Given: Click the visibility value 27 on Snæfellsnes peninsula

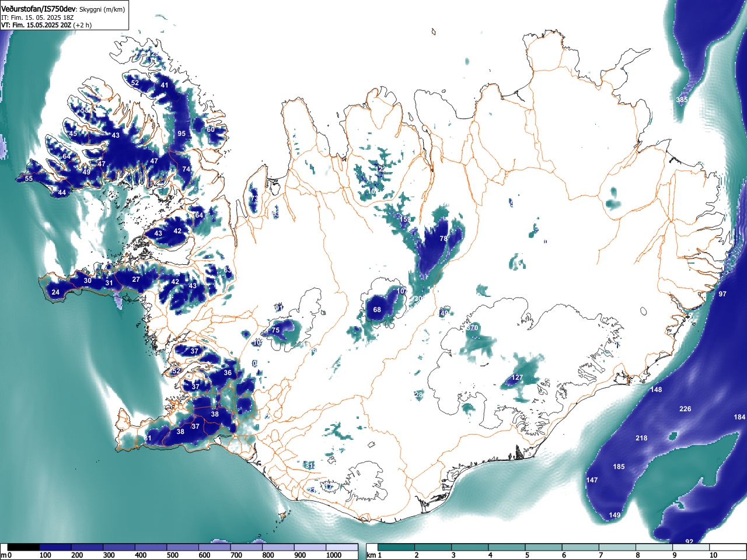Looking at the screenshot, I should [x=136, y=279].
